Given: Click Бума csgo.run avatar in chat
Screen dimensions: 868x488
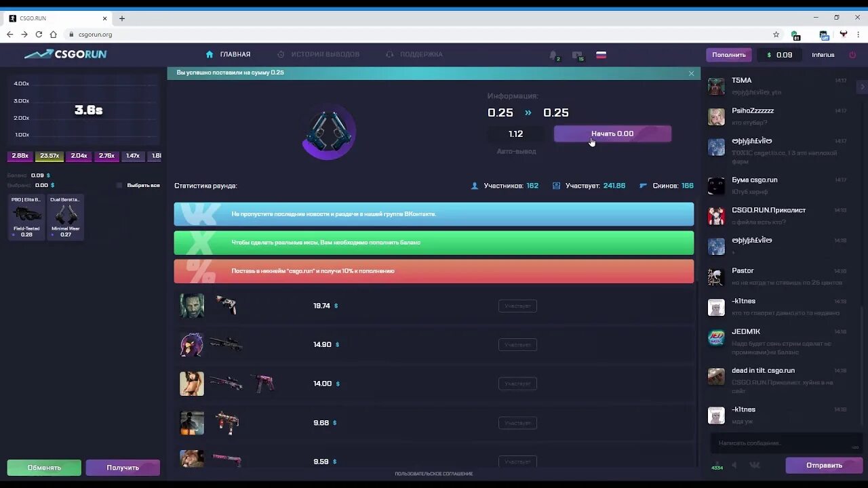Looking at the screenshot, I should (x=716, y=186).
